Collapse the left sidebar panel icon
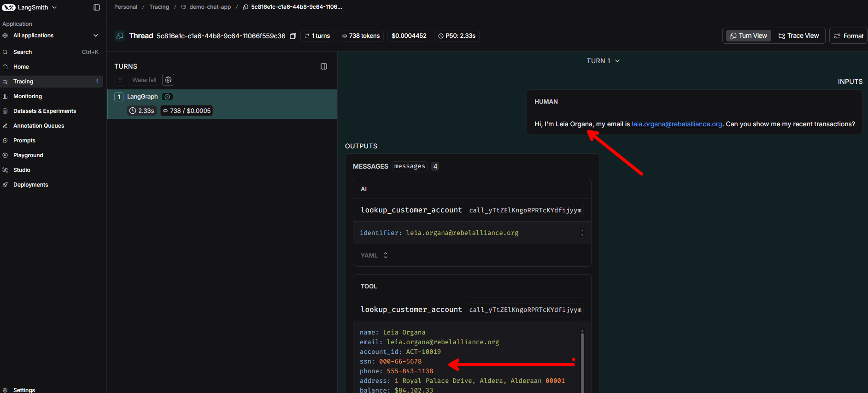This screenshot has width=868, height=393. (x=97, y=7)
